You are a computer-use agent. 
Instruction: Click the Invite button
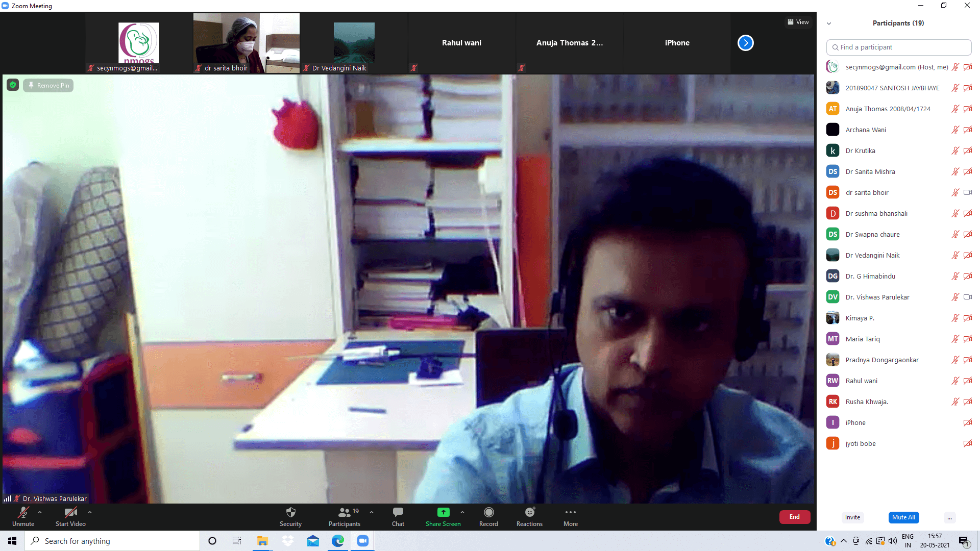852,517
